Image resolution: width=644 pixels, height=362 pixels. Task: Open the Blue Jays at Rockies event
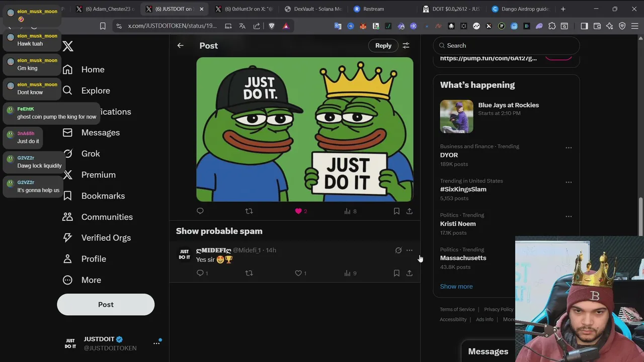[x=506, y=117]
